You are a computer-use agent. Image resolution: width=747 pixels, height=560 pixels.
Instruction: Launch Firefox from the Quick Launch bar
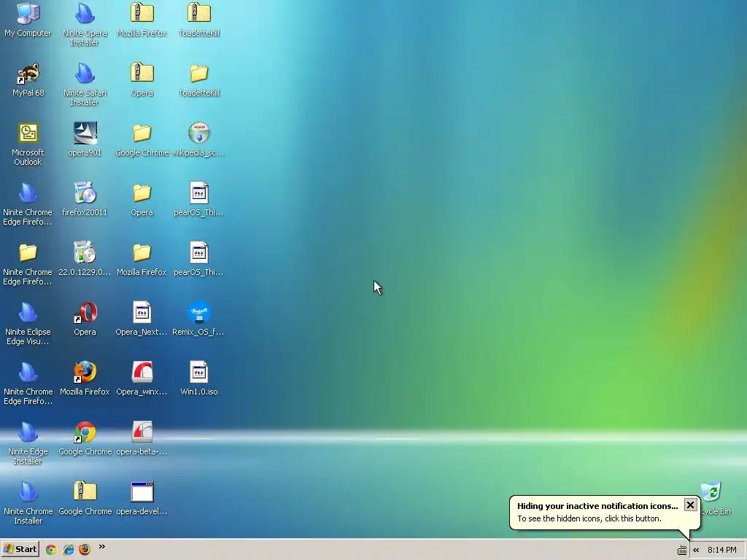[x=85, y=550]
